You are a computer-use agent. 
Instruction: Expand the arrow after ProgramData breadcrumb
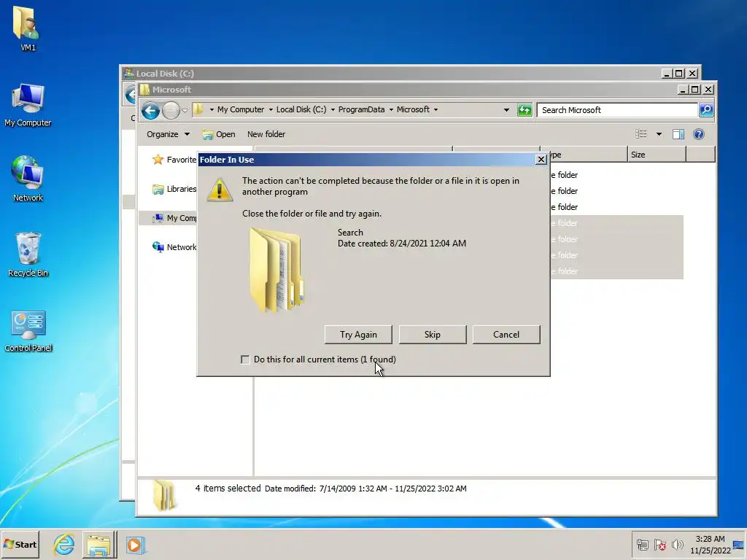[391, 109]
